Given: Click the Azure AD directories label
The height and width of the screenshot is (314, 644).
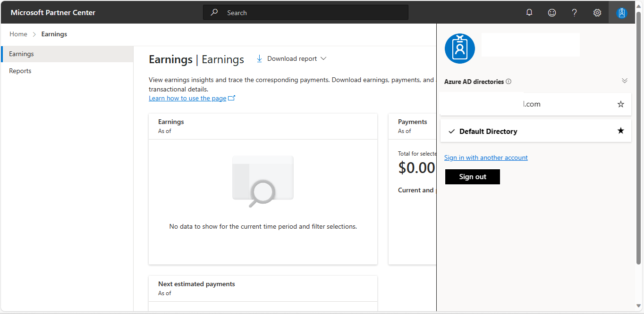Looking at the screenshot, I should (474, 82).
